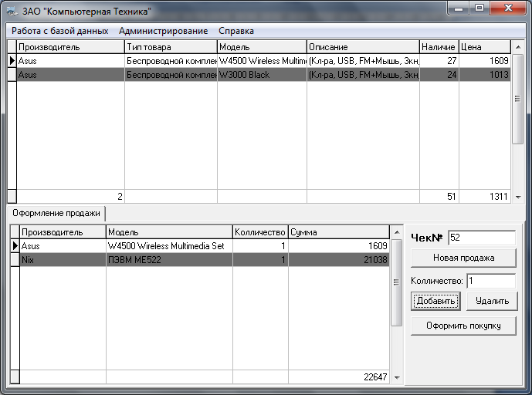The height and width of the screenshot is (395, 532).
Task: Click the 'Колличество' column header in the sales grid
Action: [260, 232]
